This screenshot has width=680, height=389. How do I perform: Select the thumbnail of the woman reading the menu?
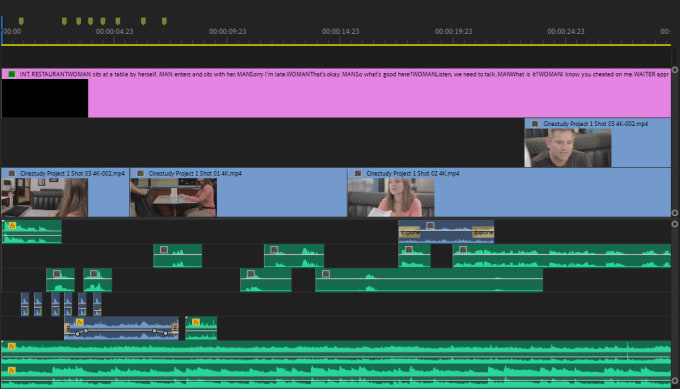point(391,197)
